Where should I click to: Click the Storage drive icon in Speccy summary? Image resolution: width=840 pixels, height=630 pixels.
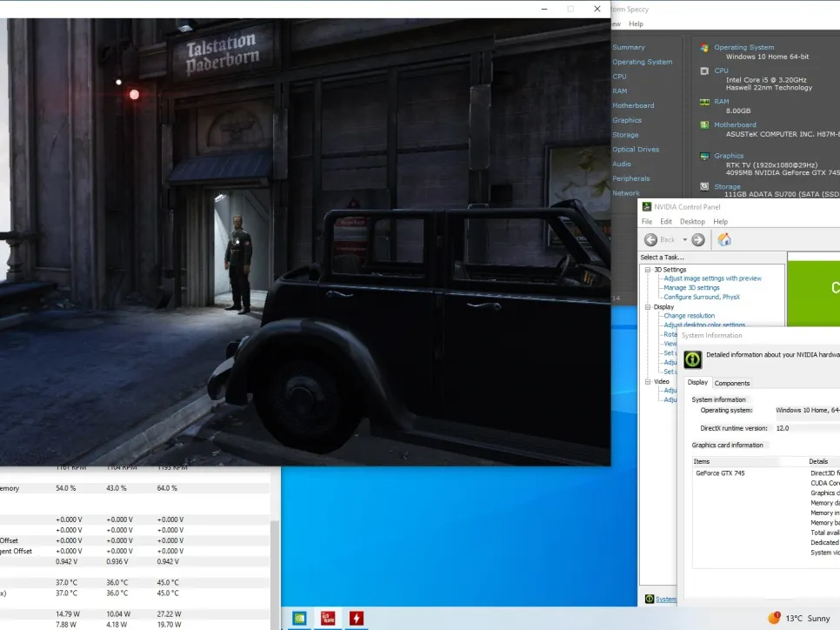[x=704, y=186]
